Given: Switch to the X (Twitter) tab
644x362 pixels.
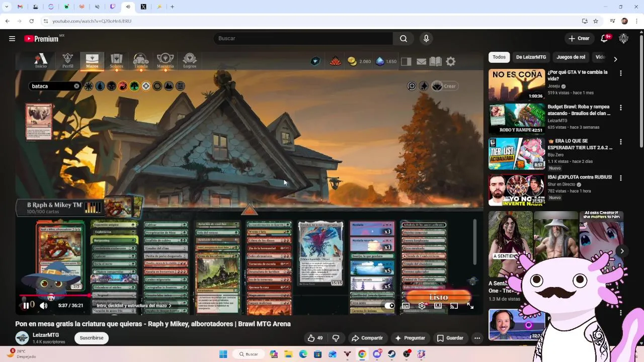Looking at the screenshot, I should coord(143,7).
